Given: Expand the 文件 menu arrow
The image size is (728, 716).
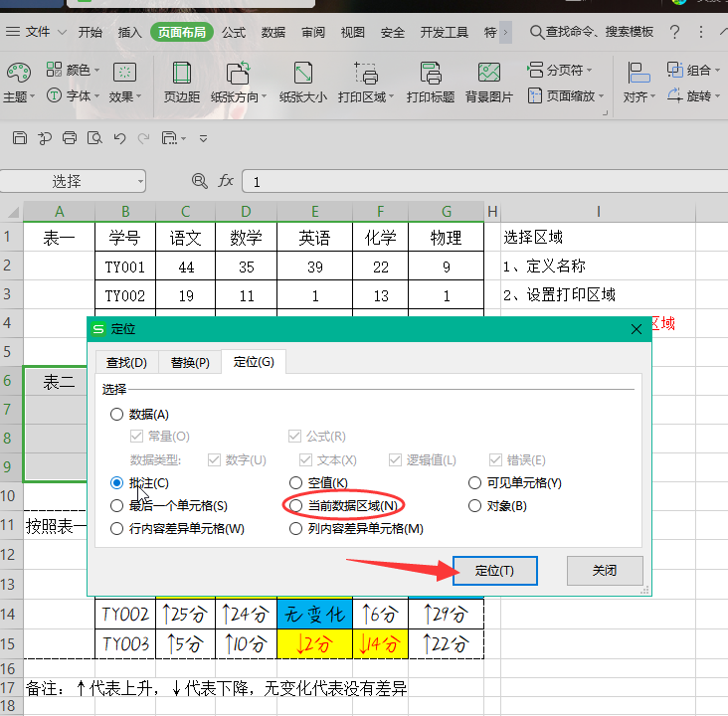Looking at the screenshot, I should point(63,33).
